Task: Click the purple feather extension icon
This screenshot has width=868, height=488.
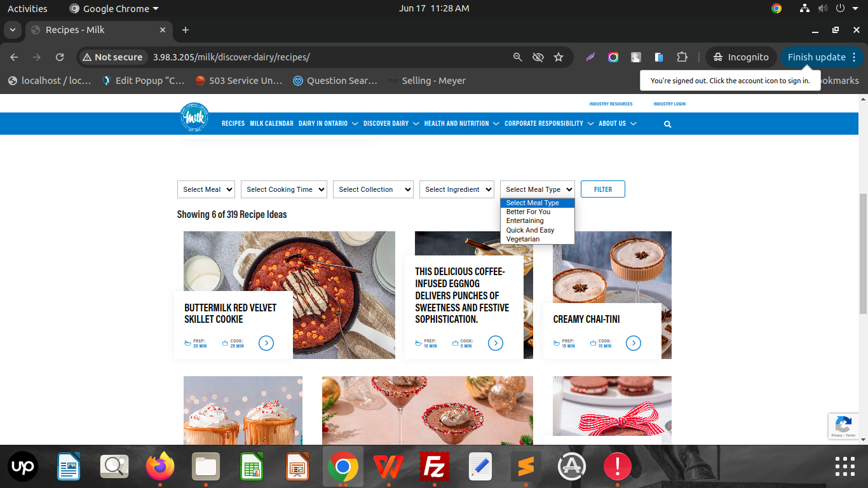Action: click(x=590, y=57)
